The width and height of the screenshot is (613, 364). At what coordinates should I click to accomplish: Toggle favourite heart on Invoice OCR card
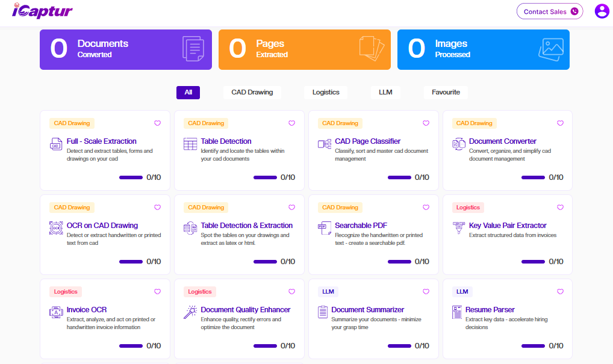point(157,292)
